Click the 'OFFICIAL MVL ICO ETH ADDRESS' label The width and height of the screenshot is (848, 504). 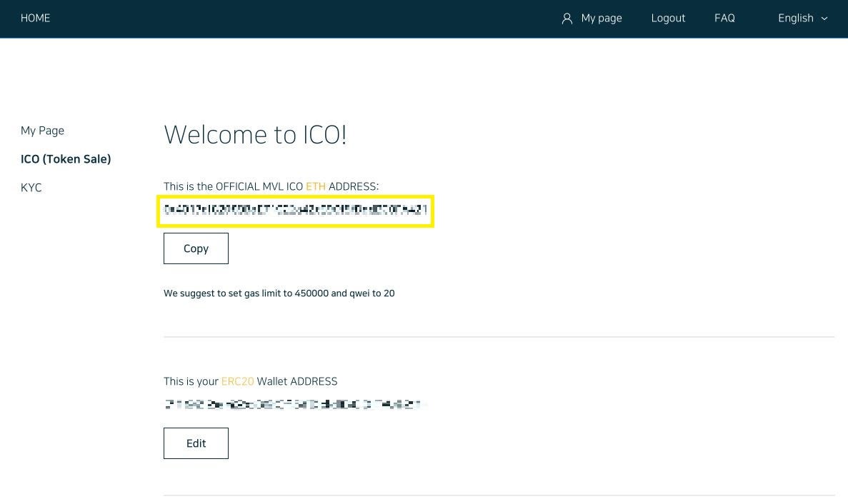(271, 186)
